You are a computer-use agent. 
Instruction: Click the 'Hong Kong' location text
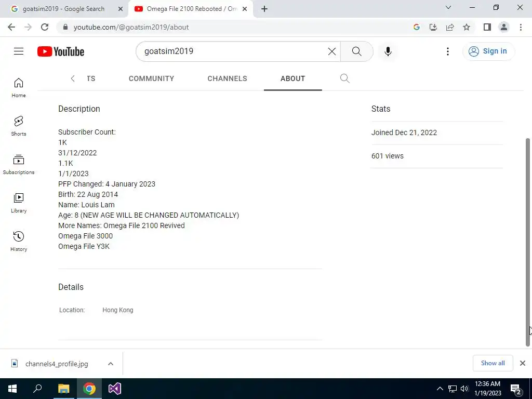pyautogui.click(x=118, y=310)
